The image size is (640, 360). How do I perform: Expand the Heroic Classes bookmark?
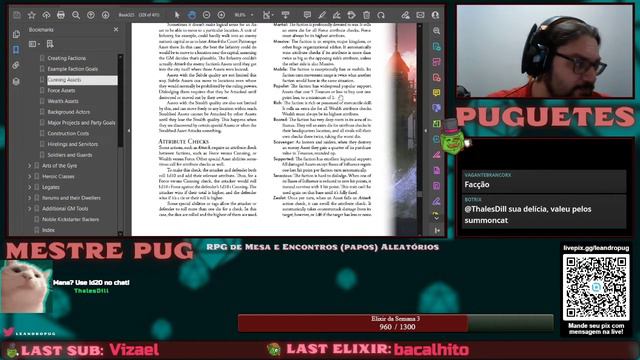pyautogui.click(x=29, y=176)
